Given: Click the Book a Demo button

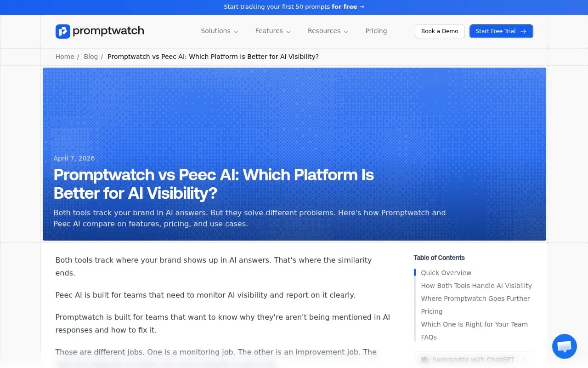Looking at the screenshot, I should pyautogui.click(x=440, y=31).
